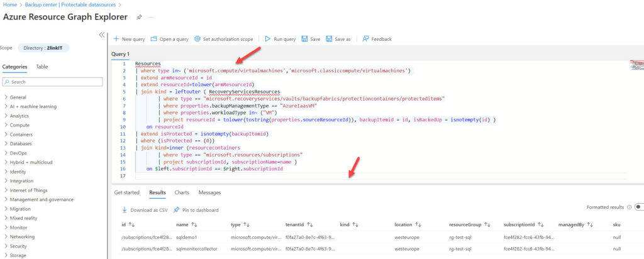Open the Results tab
The height and width of the screenshot is (259, 644).
point(158,192)
